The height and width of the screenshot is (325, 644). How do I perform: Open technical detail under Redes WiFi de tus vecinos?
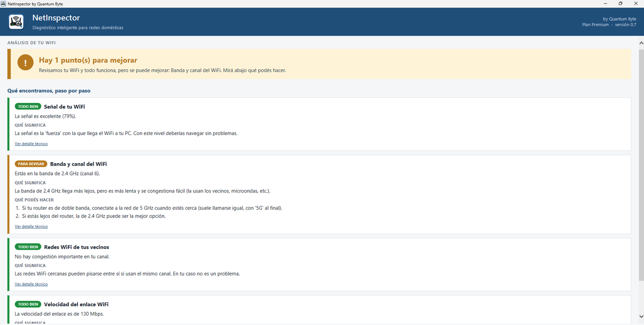[31, 284]
